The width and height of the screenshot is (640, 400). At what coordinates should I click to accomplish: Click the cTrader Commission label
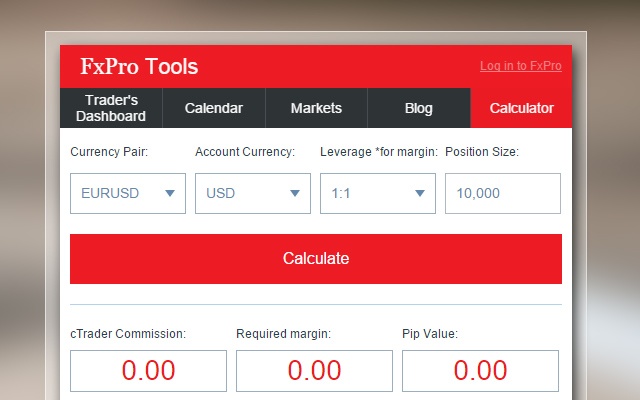[x=128, y=334]
